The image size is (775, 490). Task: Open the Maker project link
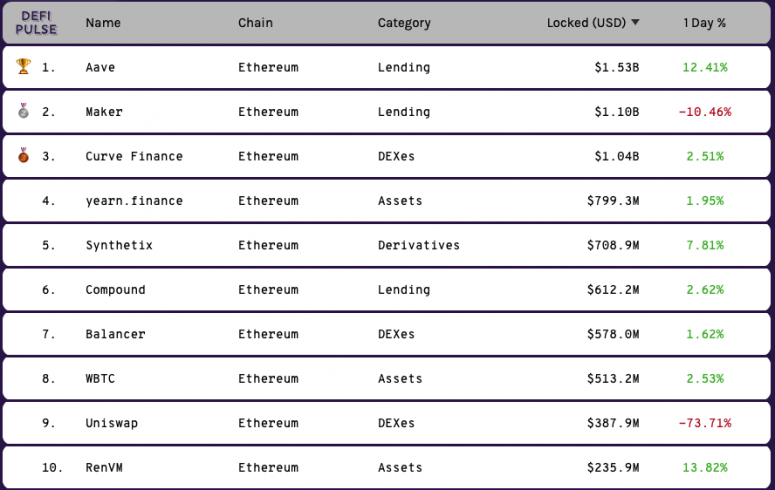click(104, 112)
